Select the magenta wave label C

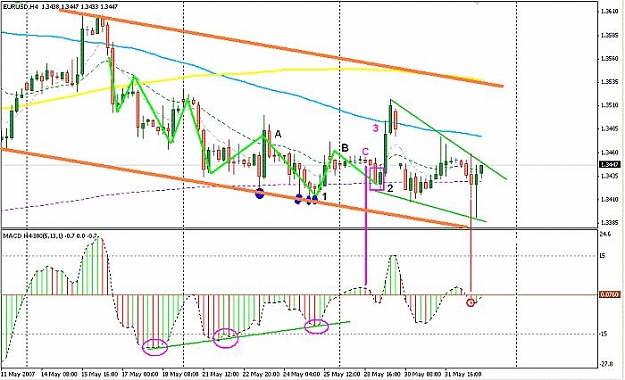tap(366, 152)
